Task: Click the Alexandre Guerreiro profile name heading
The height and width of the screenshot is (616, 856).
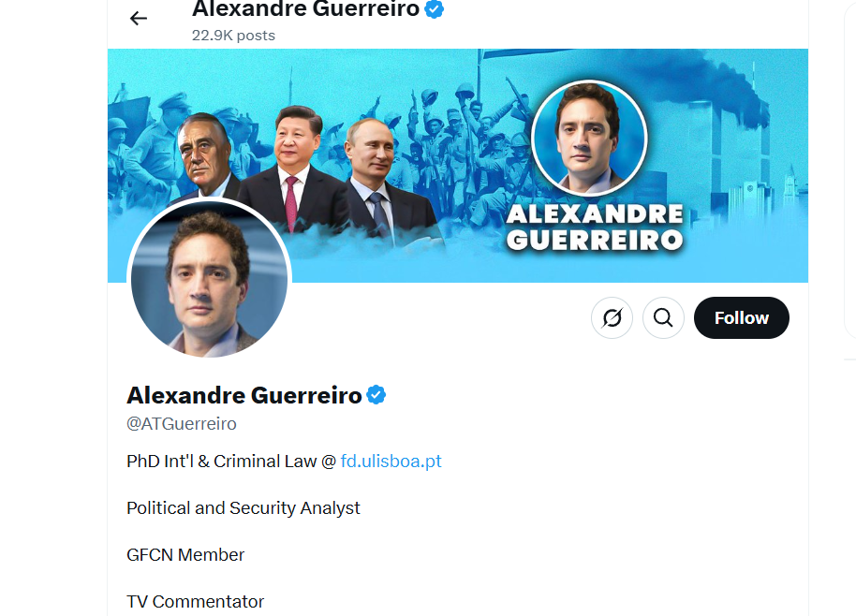Action: point(244,396)
